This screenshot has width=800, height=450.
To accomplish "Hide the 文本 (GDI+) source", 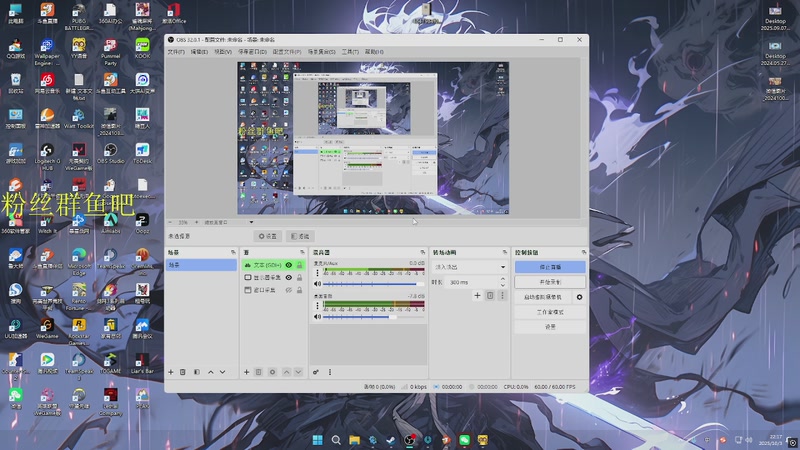I will pyautogui.click(x=289, y=265).
